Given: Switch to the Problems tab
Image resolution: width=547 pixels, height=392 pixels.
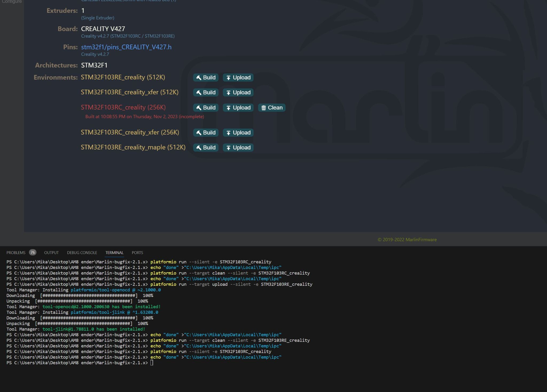Looking at the screenshot, I should tap(16, 252).
